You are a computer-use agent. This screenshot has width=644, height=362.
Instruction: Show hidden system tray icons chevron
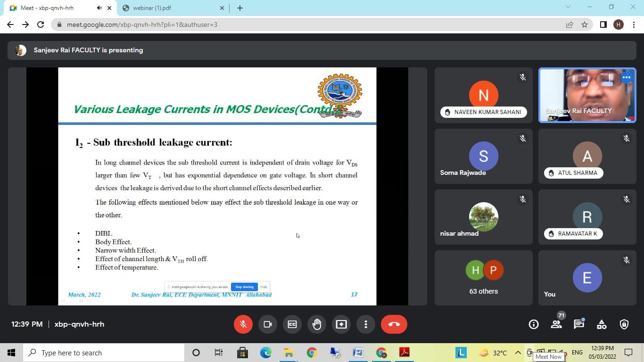coord(518,353)
